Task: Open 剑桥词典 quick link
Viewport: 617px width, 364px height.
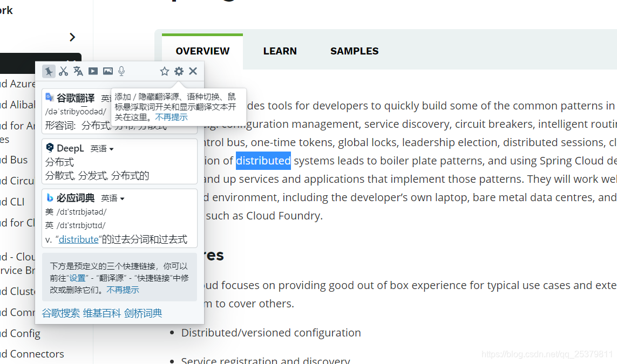Action: (143, 313)
